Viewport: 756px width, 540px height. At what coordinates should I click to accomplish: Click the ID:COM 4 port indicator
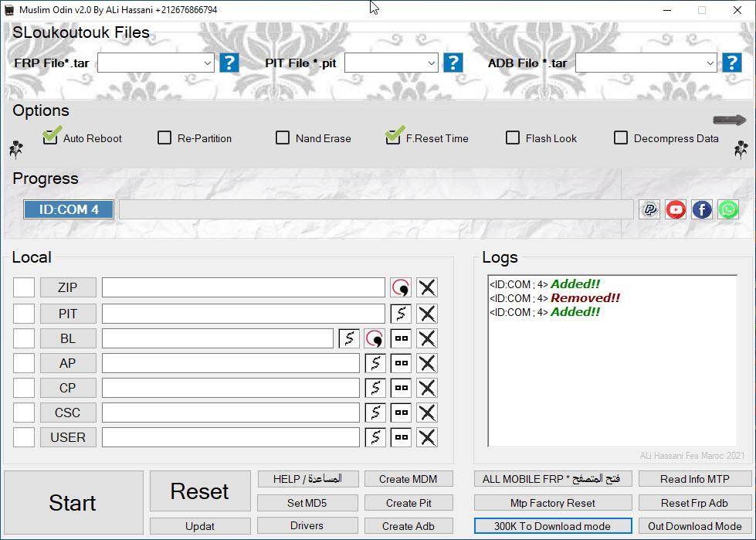69,209
